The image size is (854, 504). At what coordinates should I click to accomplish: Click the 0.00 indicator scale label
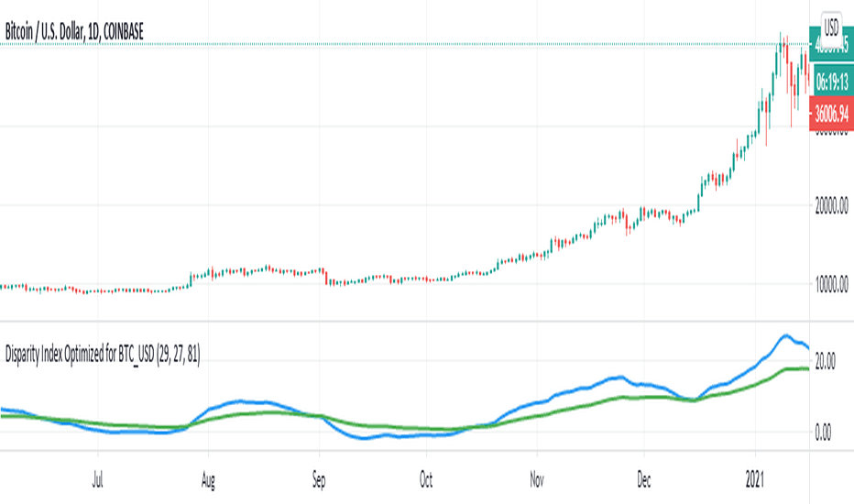[823, 433]
